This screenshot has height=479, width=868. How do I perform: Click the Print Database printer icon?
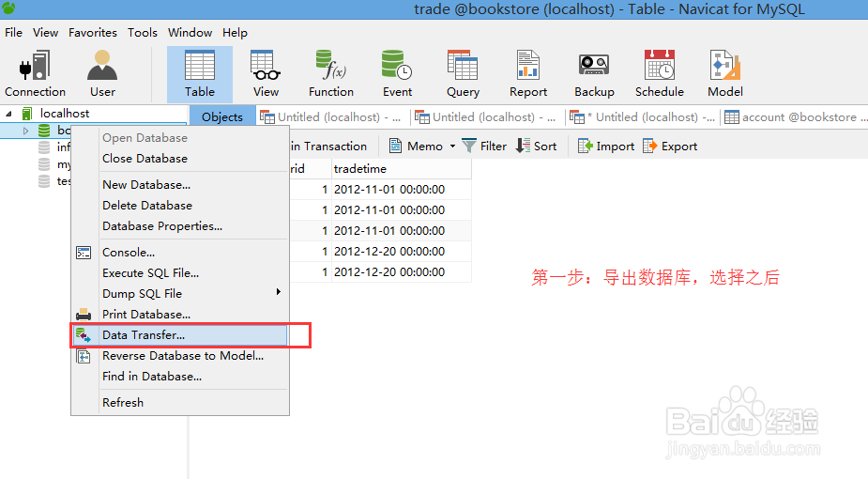[x=84, y=315]
